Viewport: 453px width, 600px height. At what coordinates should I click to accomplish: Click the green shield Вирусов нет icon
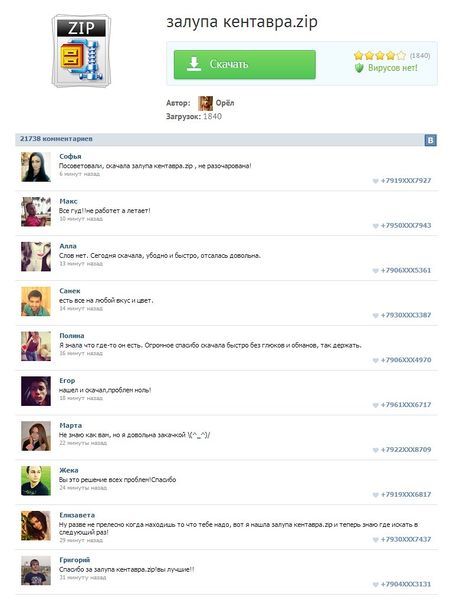[x=358, y=68]
